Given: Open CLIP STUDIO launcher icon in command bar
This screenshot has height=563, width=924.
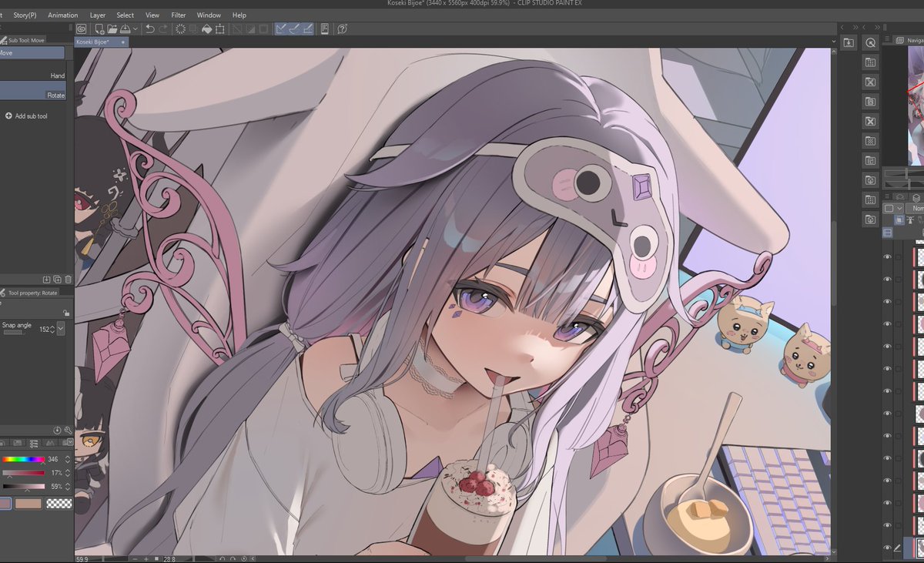Looking at the screenshot, I should 81,28.
